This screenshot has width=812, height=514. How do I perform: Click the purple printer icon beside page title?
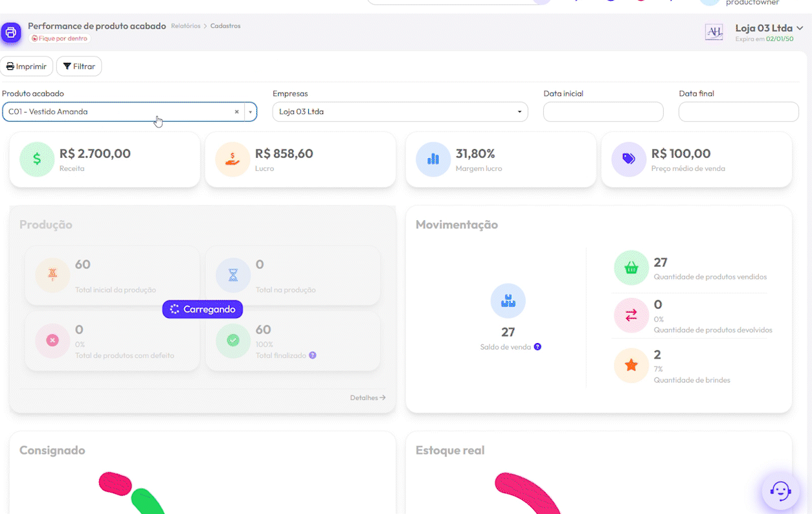[x=11, y=32]
